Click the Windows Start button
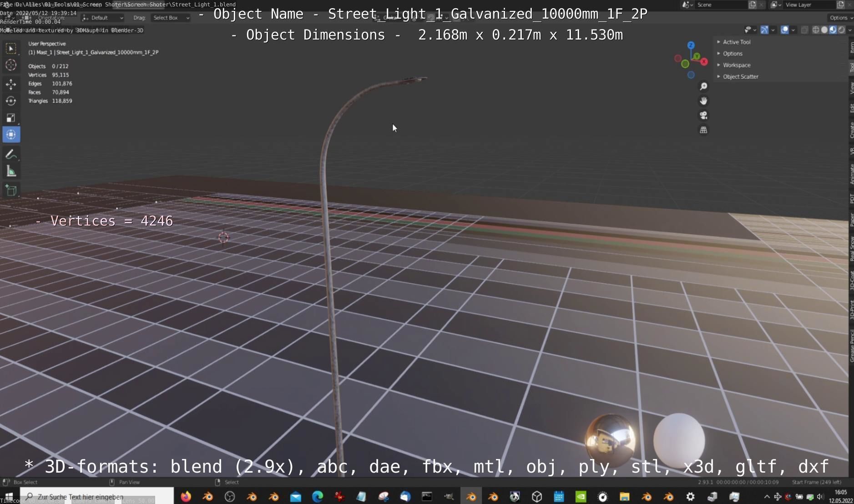854x504 pixels. point(9,497)
